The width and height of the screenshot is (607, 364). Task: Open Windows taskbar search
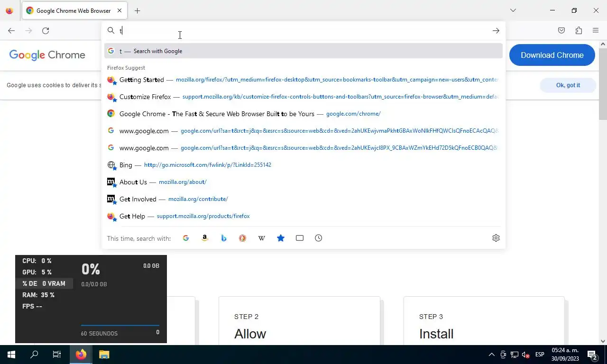point(34,355)
